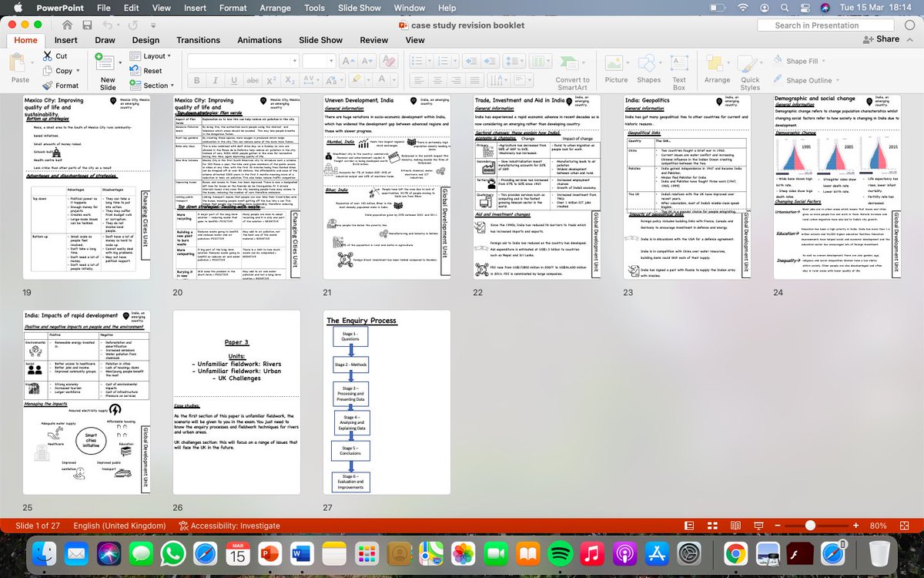
Task: Click zoom in plus button
Action: click(x=855, y=526)
